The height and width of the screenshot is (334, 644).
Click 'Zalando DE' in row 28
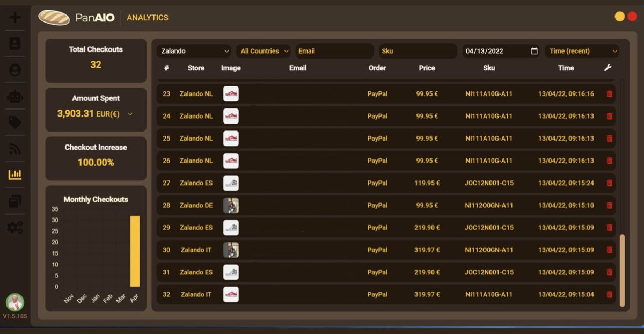point(196,205)
